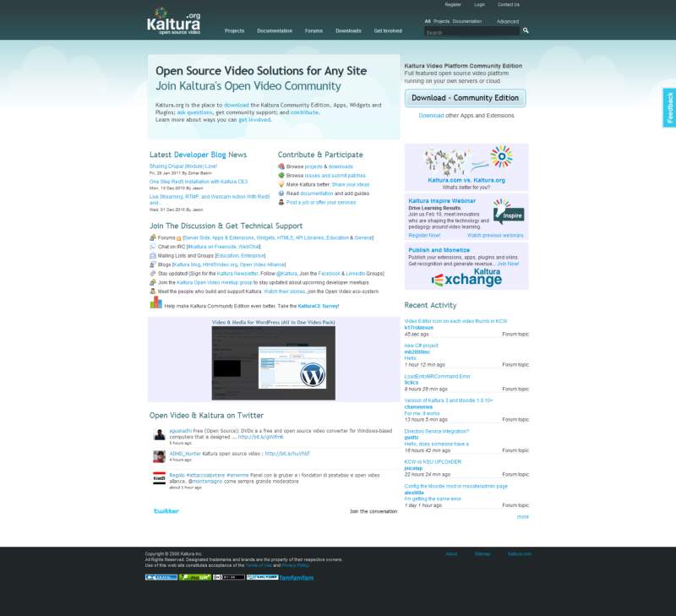676x616 pixels.
Task: Click the Forums row icon
Action: pos(153,237)
